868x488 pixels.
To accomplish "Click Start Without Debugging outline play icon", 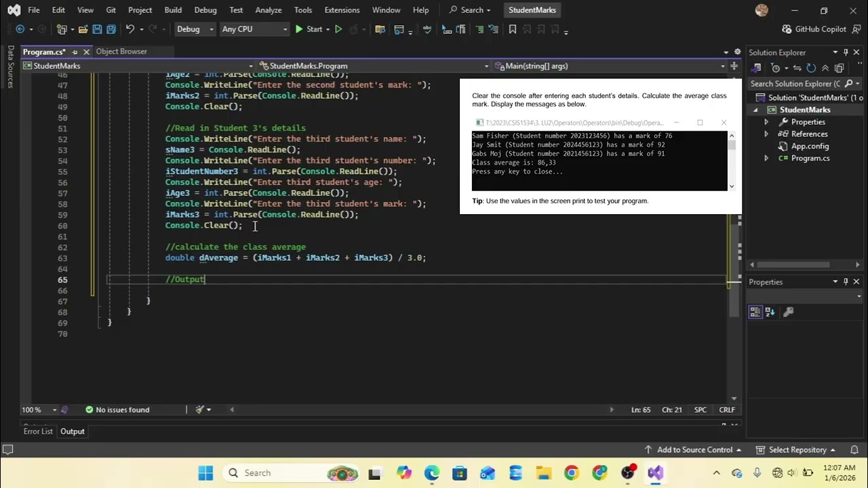I will click(338, 29).
